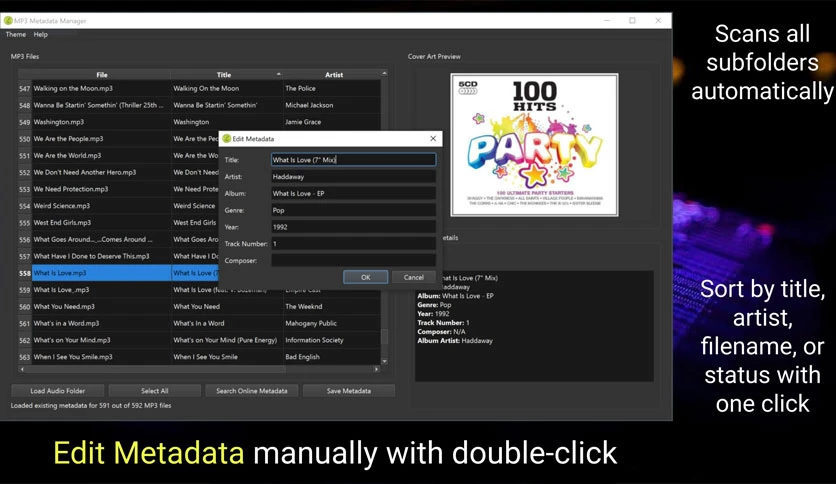Close the Edit Metadata dialog

pyautogui.click(x=433, y=139)
